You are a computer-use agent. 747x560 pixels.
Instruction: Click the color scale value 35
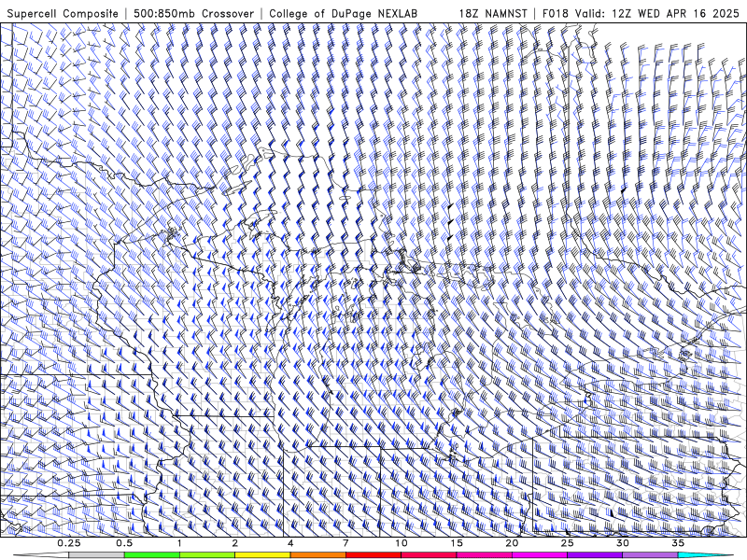tap(678, 543)
